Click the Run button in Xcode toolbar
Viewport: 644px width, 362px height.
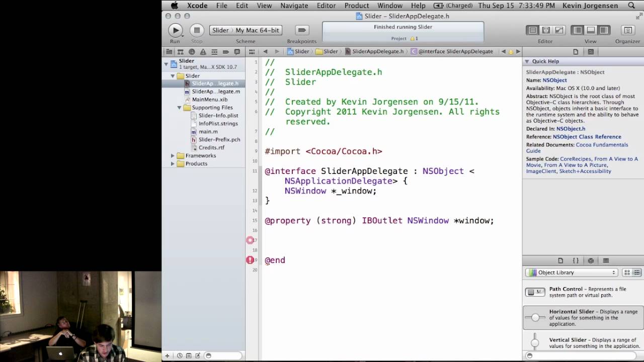click(175, 30)
